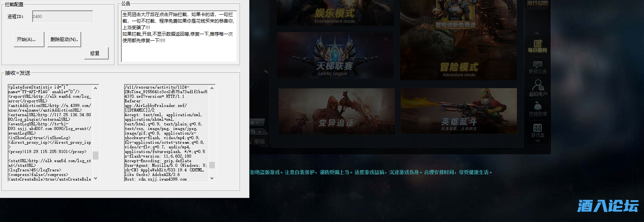This screenshot has height=222, width=644.
Task: Open the 更新公告 update notice icon
Action: pos(537,67)
